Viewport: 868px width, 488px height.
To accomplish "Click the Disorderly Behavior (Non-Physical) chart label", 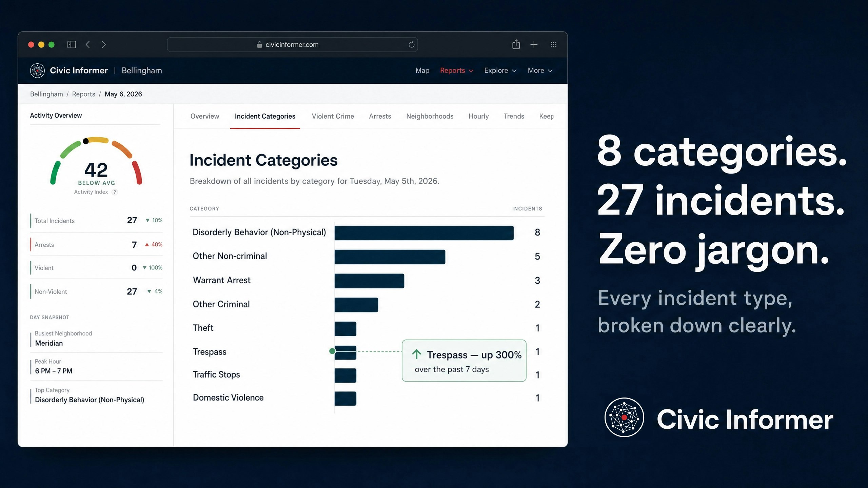I will click(259, 232).
